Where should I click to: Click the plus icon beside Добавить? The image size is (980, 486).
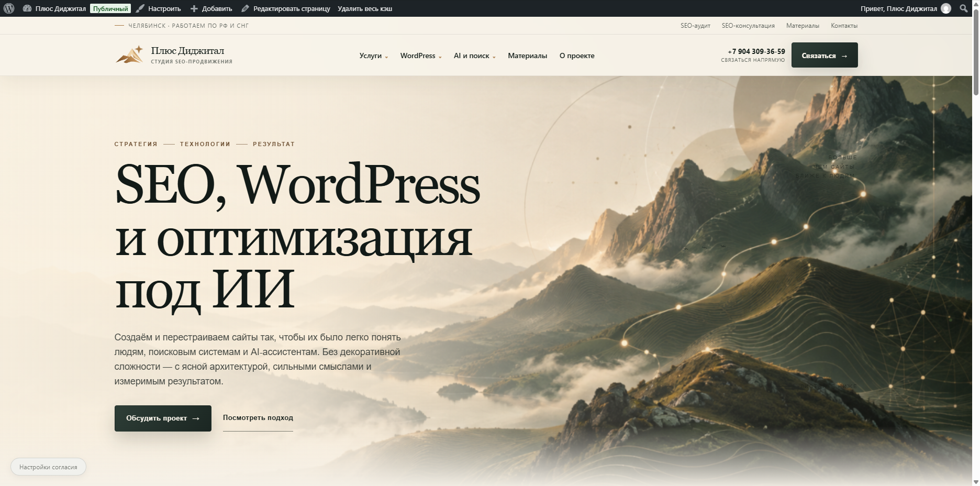(x=194, y=8)
